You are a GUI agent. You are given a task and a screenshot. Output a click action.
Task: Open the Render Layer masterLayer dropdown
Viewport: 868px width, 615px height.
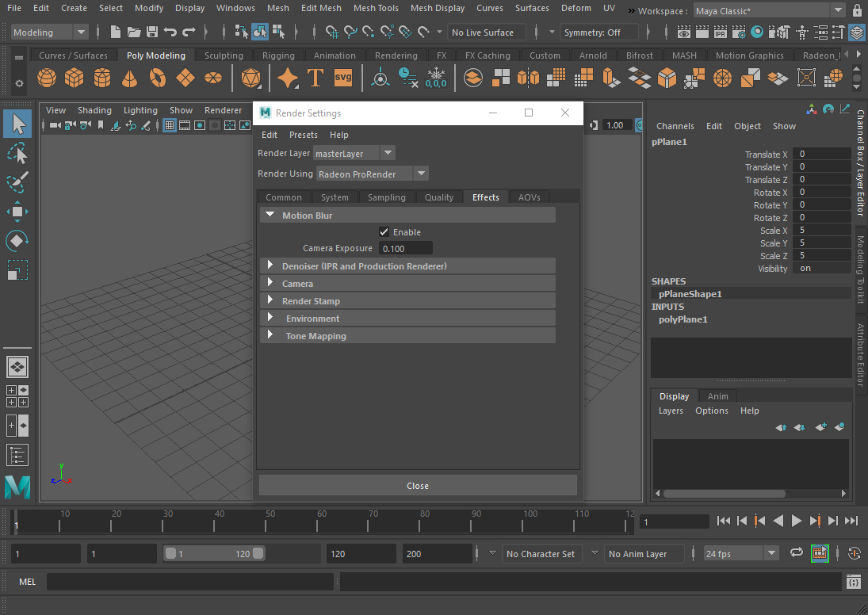(x=354, y=153)
